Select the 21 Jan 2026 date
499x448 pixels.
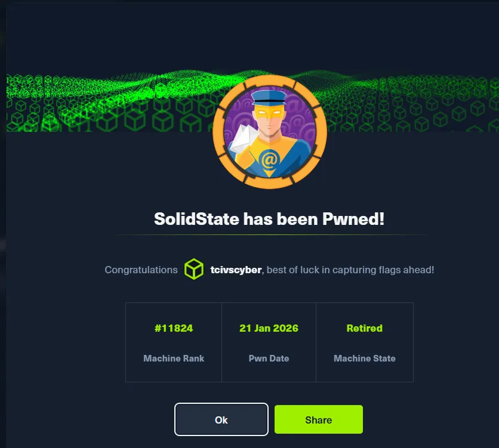coord(269,328)
